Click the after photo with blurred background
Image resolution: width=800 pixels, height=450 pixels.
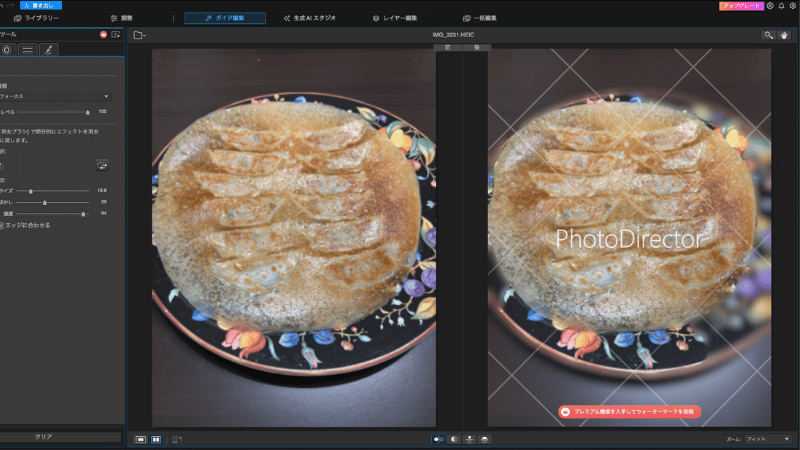tap(629, 238)
